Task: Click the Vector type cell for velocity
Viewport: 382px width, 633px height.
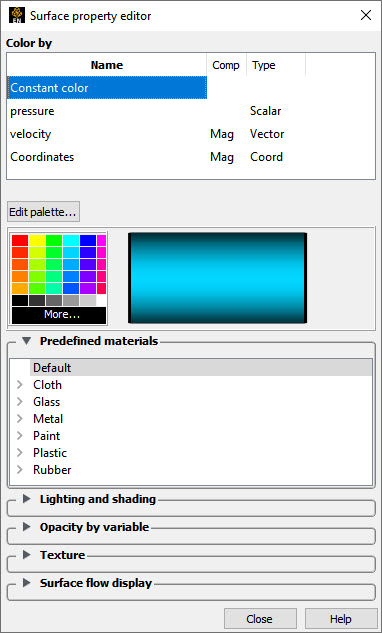Action: pyautogui.click(x=267, y=134)
